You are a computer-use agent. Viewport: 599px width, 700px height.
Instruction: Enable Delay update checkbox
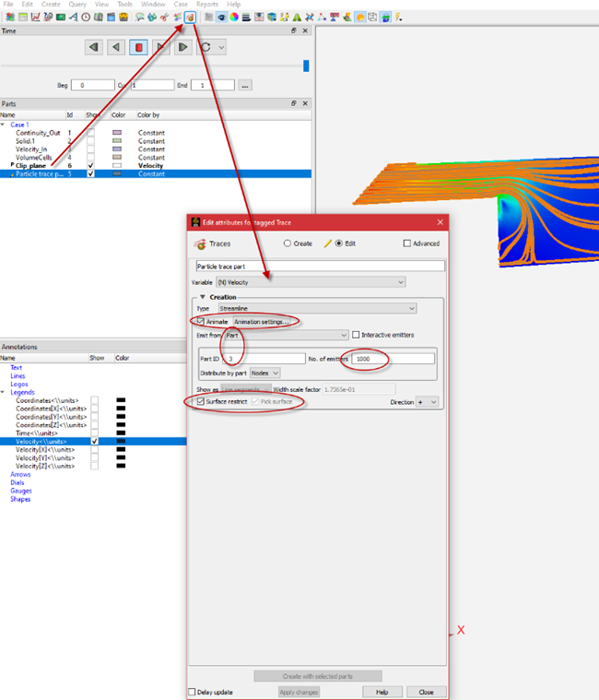(x=192, y=692)
